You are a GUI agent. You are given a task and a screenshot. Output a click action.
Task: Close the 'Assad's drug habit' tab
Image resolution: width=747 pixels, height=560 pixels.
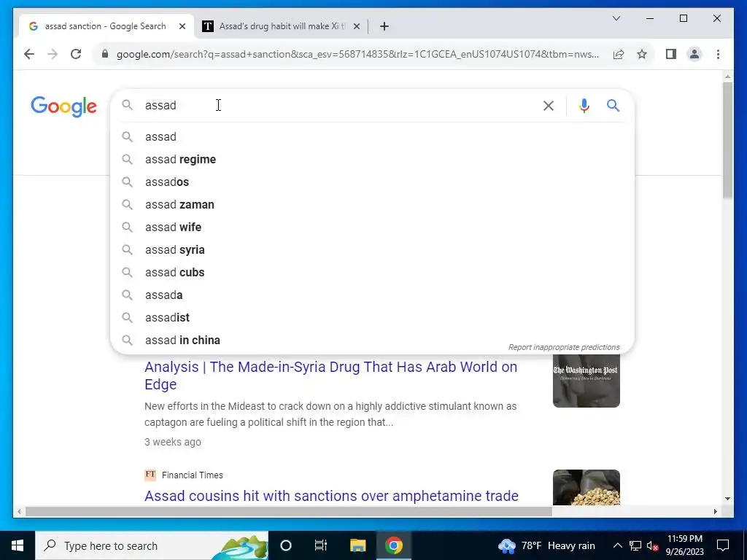pos(356,26)
